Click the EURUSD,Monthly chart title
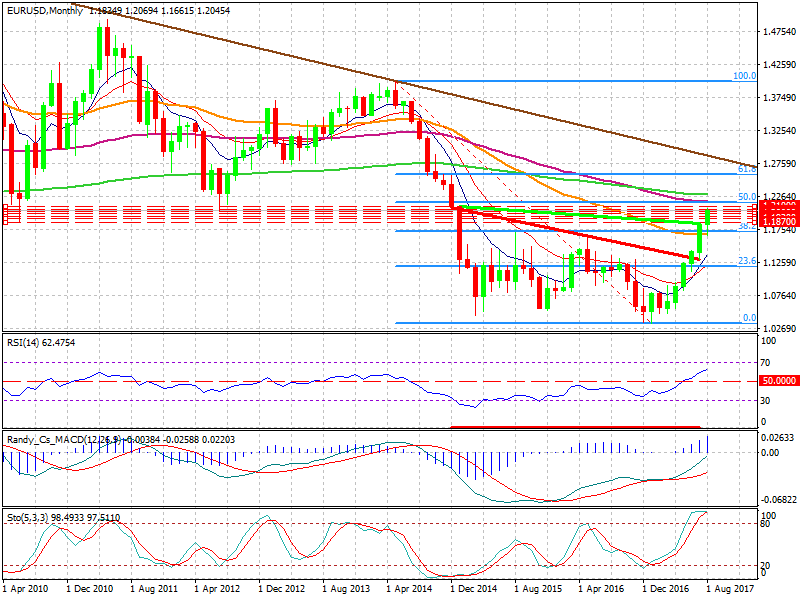 click(x=42, y=8)
